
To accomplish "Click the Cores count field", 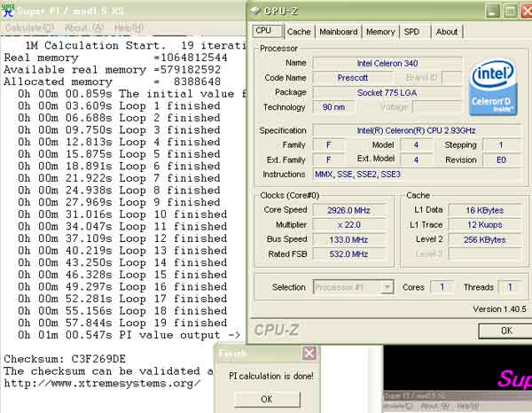I will [442, 287].
